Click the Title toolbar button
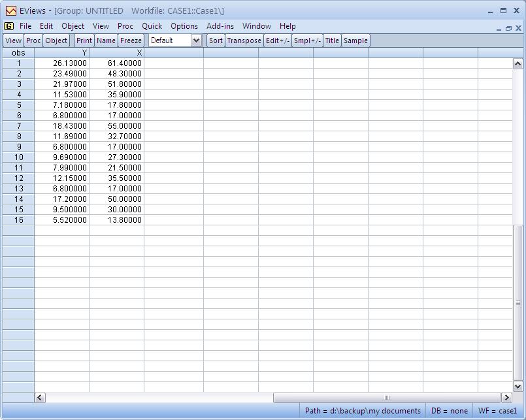Image resolution: width=526 pixels, height=420 pixels. click(332, 40)
